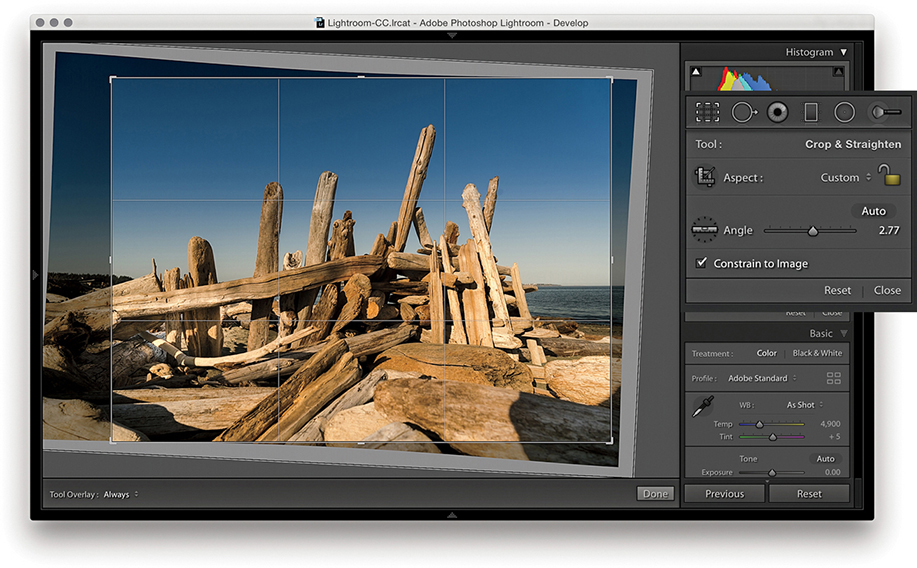This screenshot has height=568, width=917.
Task: Click the Done button below photo
Action: click(656, 493)
